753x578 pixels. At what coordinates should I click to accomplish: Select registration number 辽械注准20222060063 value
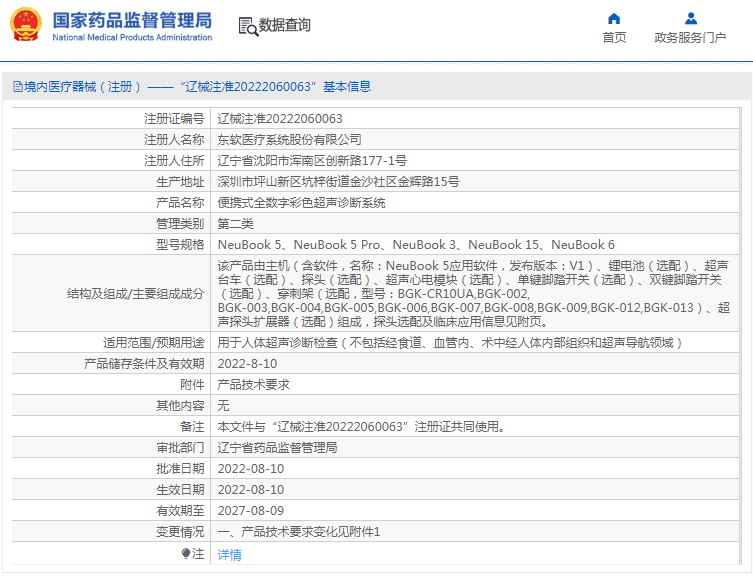coord(280,119)
